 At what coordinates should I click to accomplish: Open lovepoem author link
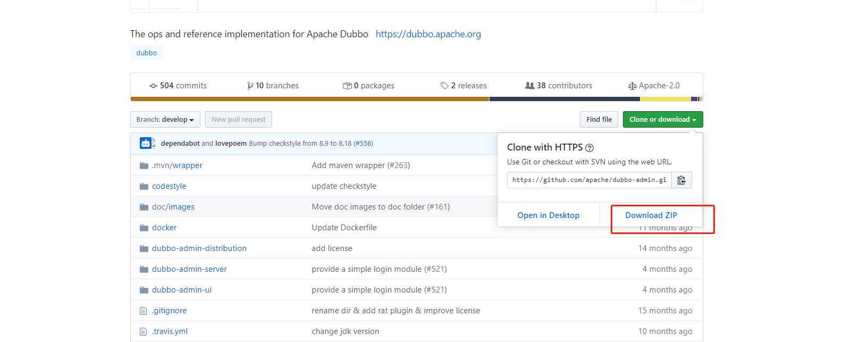click(x=231, y=144)
